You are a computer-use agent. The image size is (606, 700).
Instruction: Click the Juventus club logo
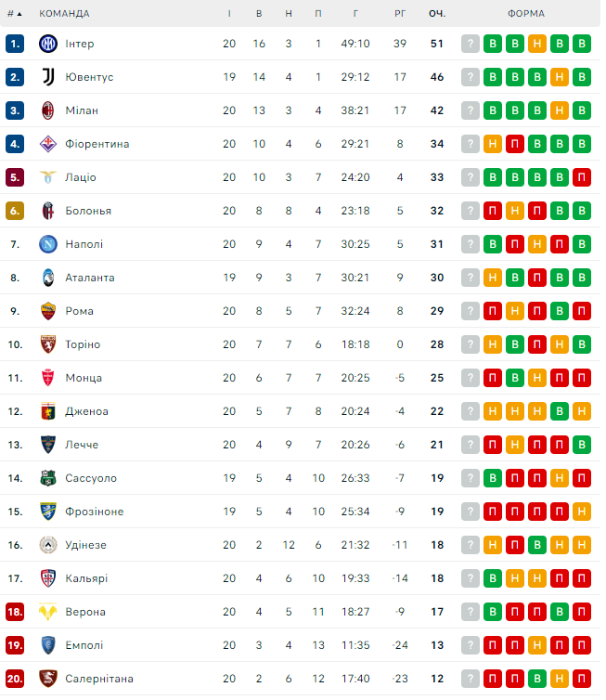(x=48, y=77)
